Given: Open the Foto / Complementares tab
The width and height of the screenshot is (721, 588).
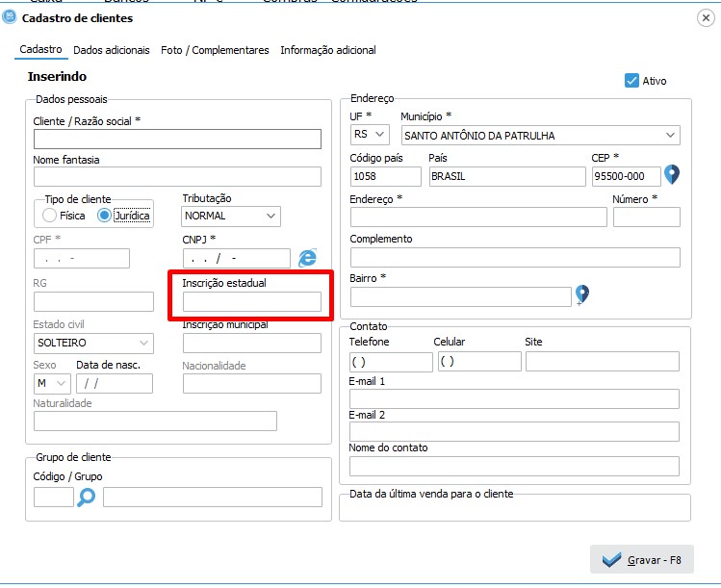Looking at the screenshot, I should click(x=215, y=50).
